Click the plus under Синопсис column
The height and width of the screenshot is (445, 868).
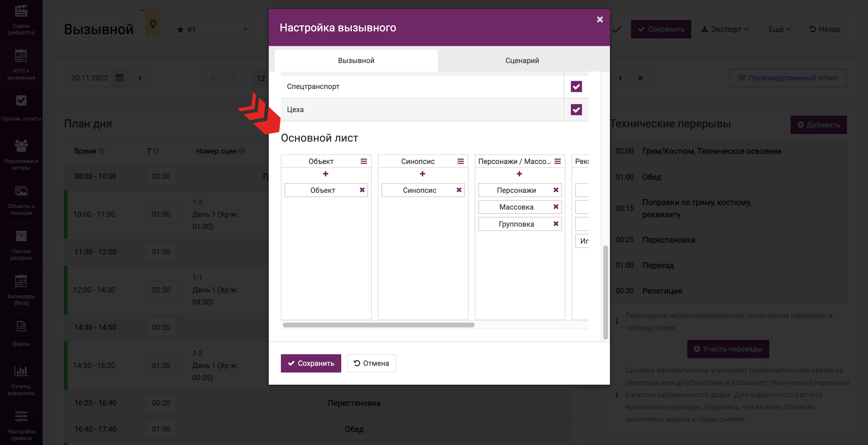[x=423, y=174]
